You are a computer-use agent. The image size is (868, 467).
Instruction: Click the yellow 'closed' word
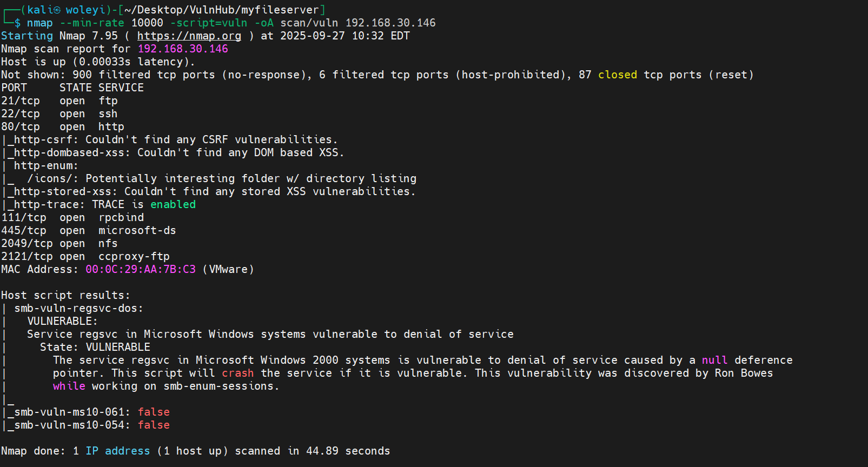[618, 75]
